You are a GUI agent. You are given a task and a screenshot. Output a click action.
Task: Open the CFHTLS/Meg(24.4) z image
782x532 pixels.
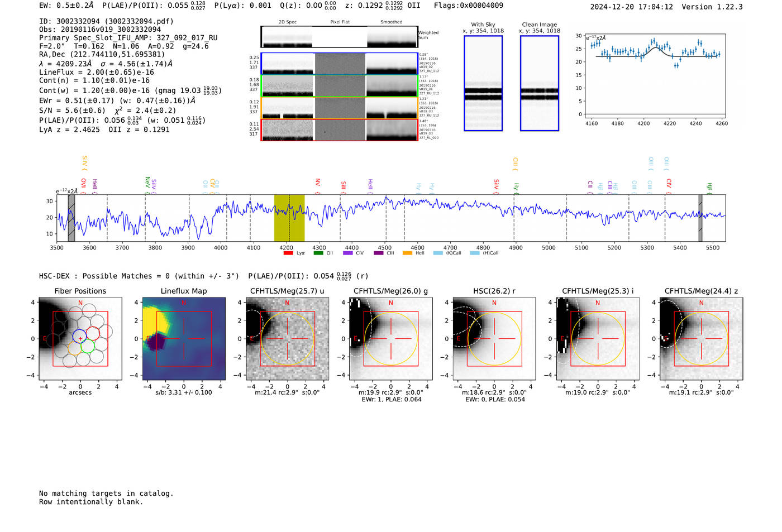pyautogui.click(x=701, y=339)
